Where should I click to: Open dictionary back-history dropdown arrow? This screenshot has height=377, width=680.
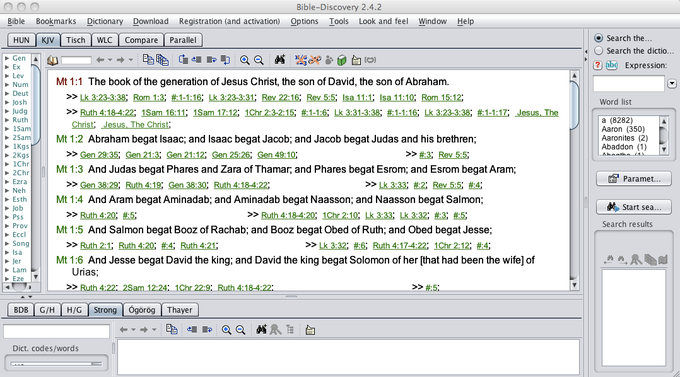point(133,330)
